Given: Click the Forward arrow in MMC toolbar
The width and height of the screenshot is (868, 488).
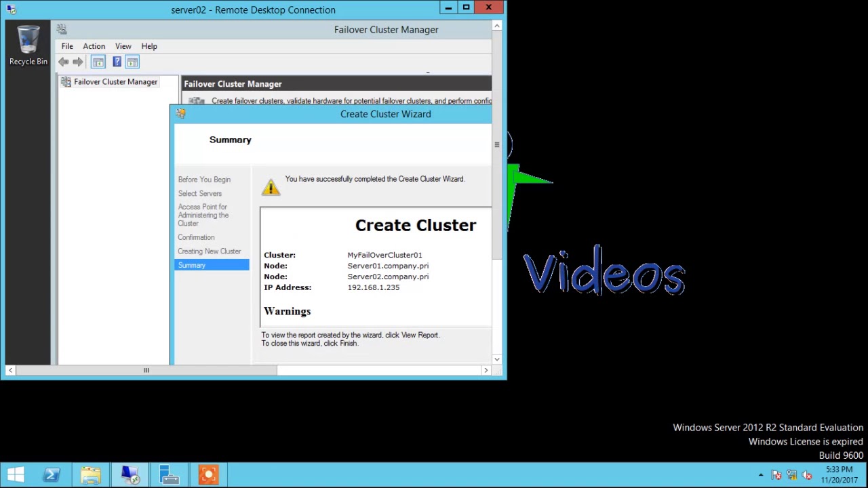Looking at the screenshot, I should [78, 62].
